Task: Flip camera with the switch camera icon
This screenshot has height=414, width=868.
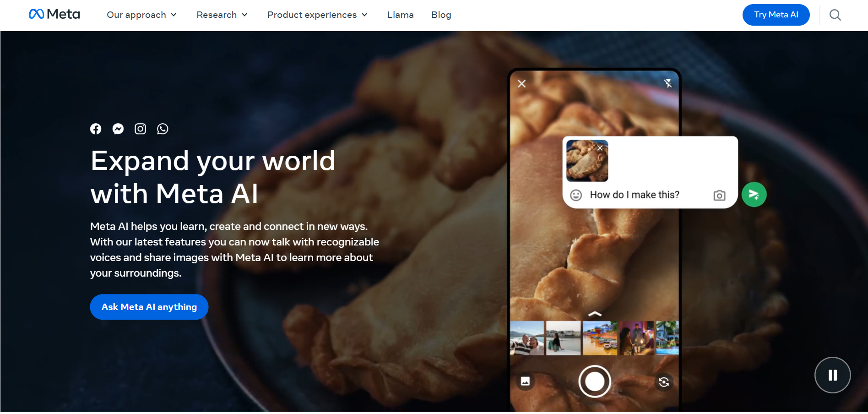Action: tap(664, 382)
